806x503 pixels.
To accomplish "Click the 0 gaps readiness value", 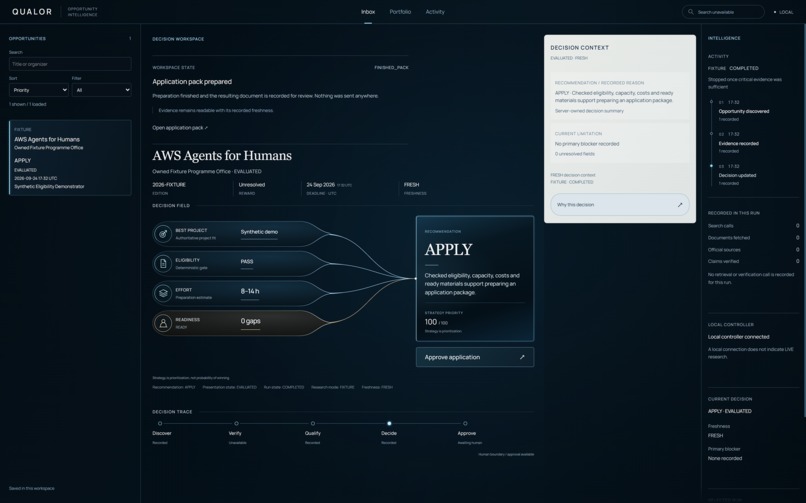I will [250, 321].
